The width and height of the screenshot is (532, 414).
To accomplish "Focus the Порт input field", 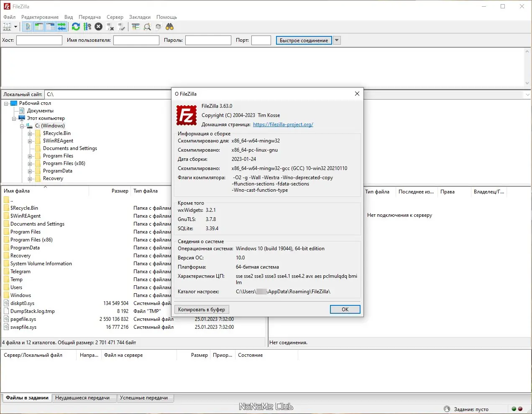I will pyautogui.click(x=261, y=40).
